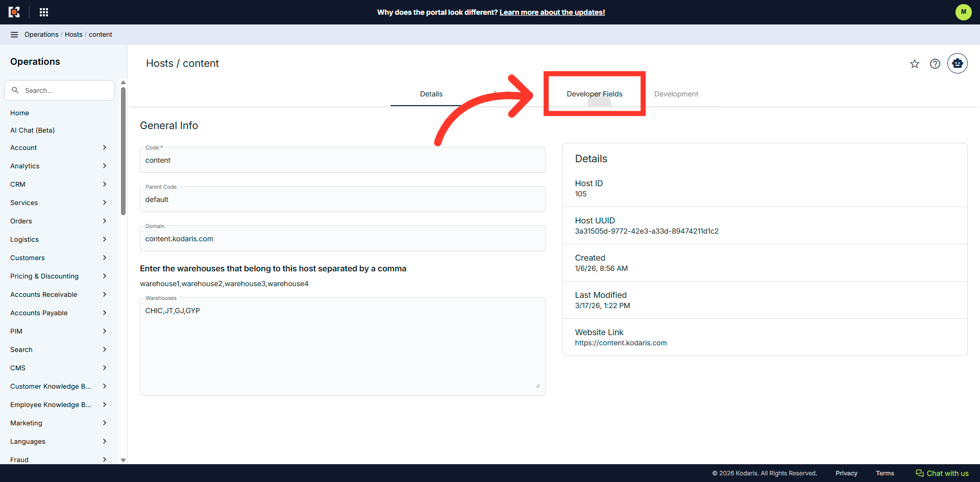Expand the PIM menu chevron
This screenshot has width=980, height=482.
(104, 331)
